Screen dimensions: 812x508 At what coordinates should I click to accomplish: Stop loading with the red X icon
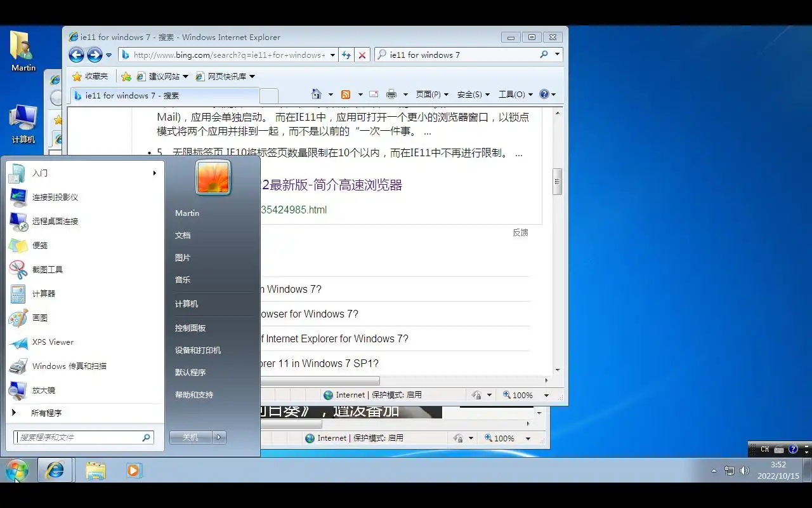tap(362, 55)
